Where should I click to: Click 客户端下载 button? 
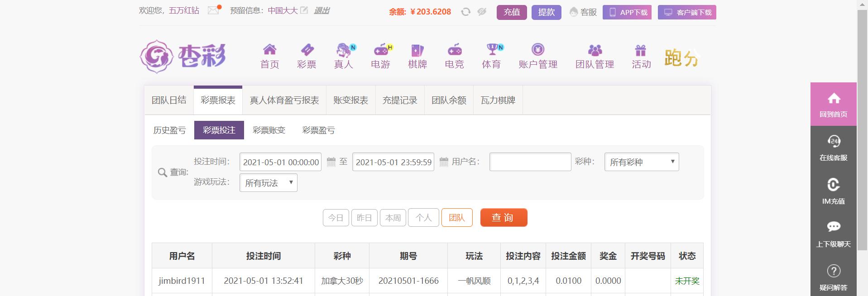[x=687, y=12]
